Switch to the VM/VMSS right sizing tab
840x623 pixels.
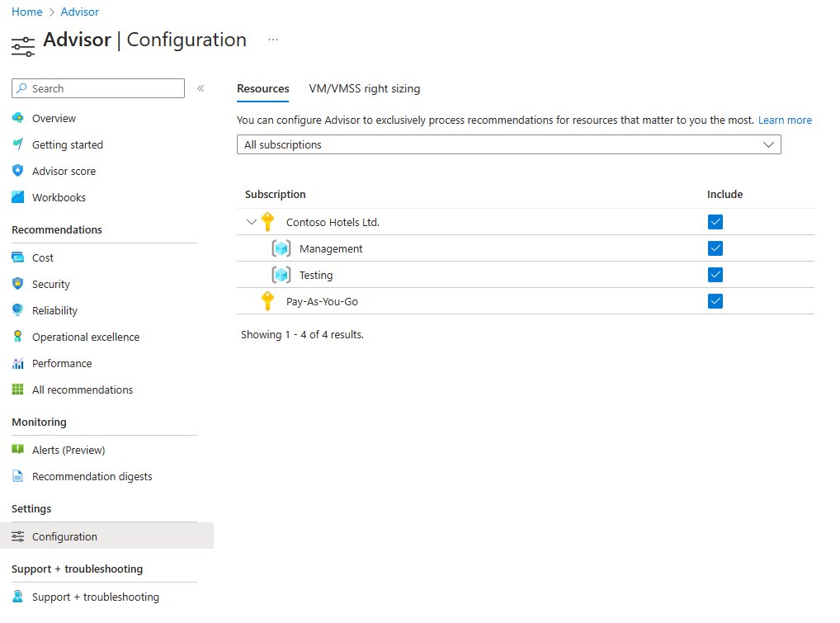point(364,88)
